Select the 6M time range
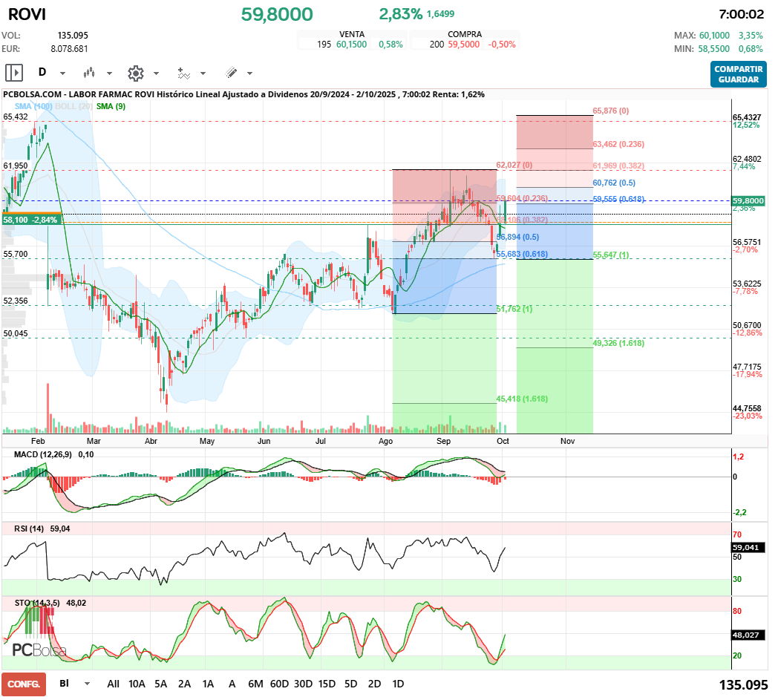Viewport: 778px width, 700px height. pyautogui.click(x=255, y=683)
